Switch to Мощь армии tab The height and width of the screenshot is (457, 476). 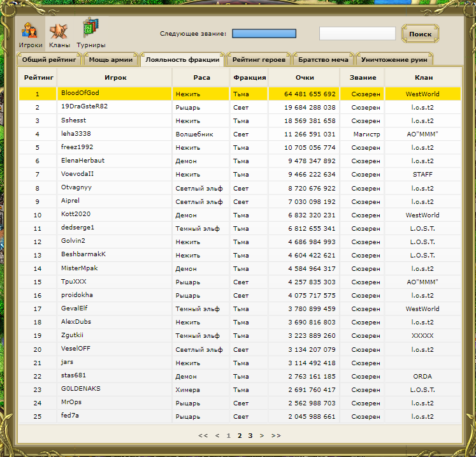(111, 59)
